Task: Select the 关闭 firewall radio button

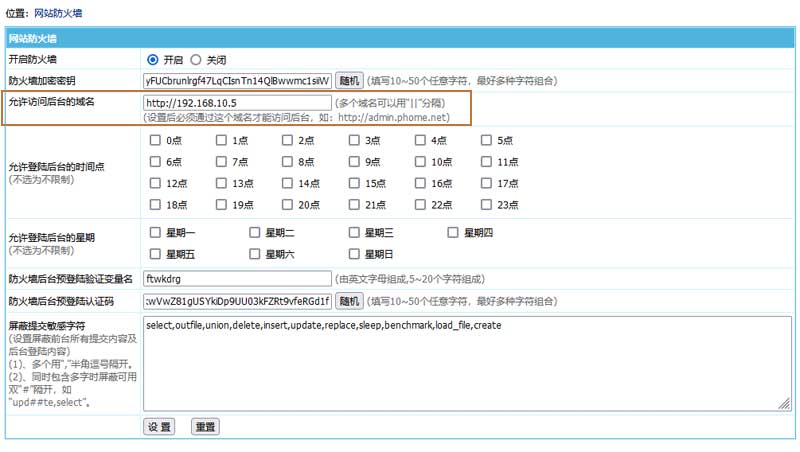Action: (196, 59)
